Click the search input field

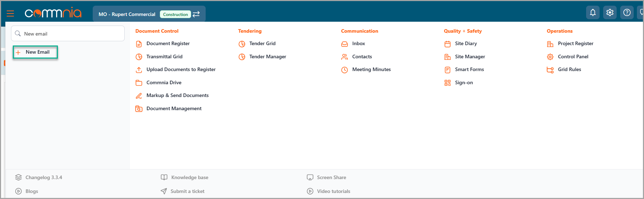pos(71,34)
